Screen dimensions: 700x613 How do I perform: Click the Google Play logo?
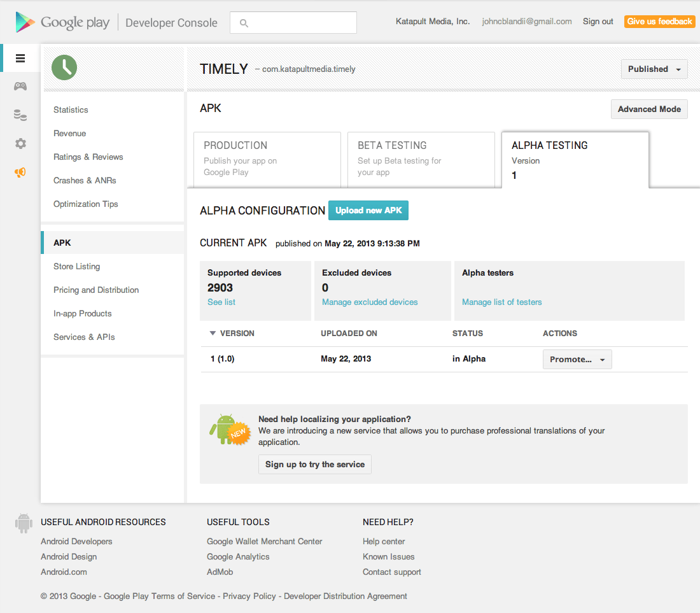tap(62, 22)
